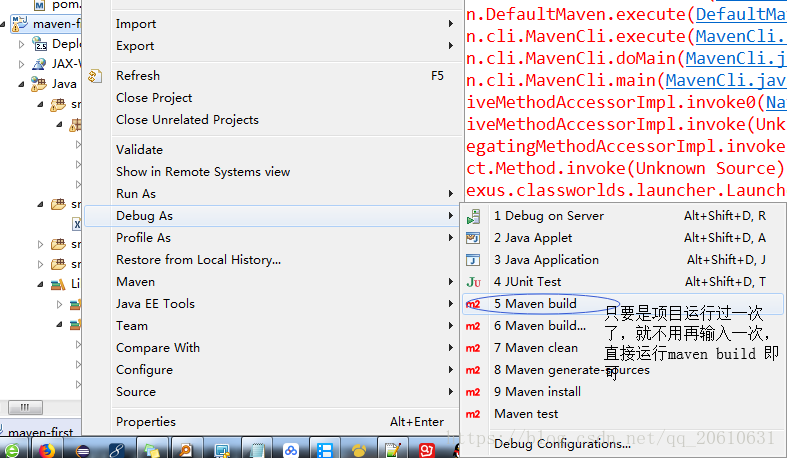Screen dimensions: 787x458
Task: Choose Restore from Local History...
Action: coord(198,260)
